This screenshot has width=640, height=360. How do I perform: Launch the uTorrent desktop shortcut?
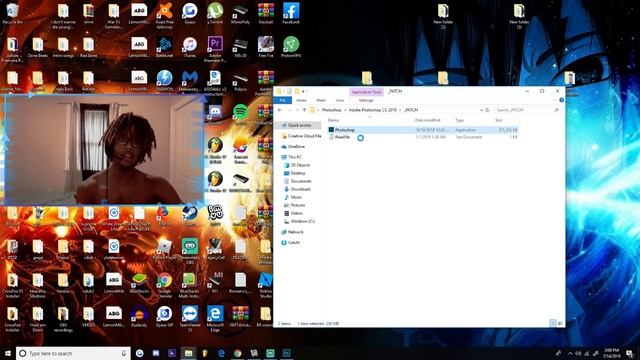pos(215,13)
